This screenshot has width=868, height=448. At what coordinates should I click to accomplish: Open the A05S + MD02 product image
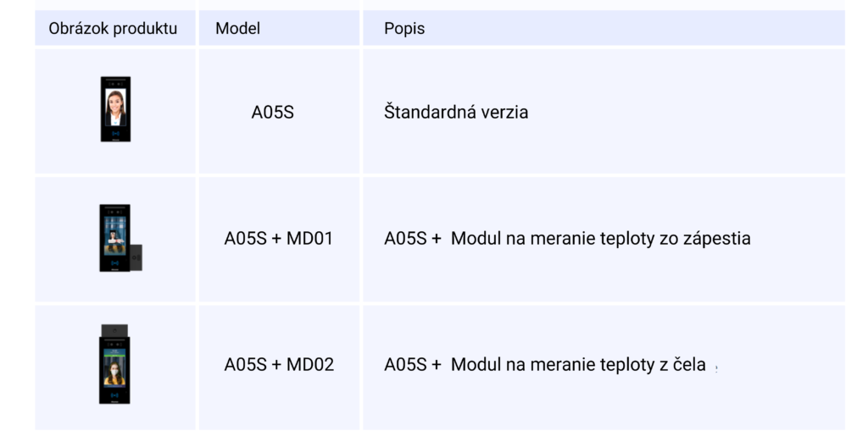pyautogui.click(x=114, y=364)
